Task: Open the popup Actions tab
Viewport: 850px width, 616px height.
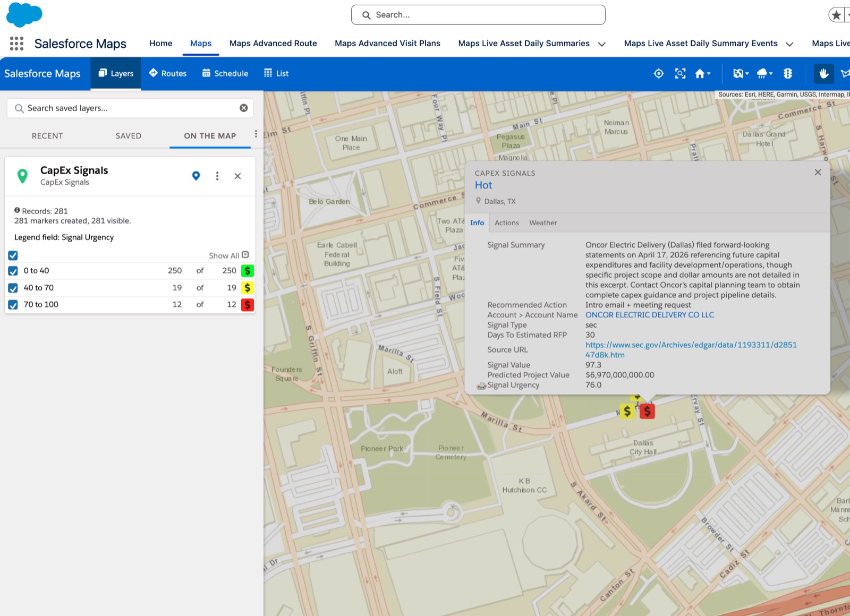Action: coord(507,223)
